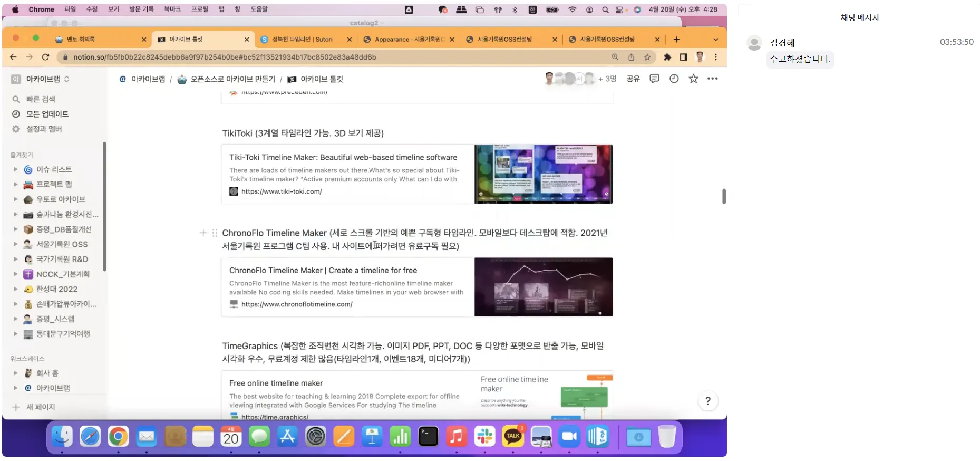Click the zoom magnifier in the address bar

point(615,57)
